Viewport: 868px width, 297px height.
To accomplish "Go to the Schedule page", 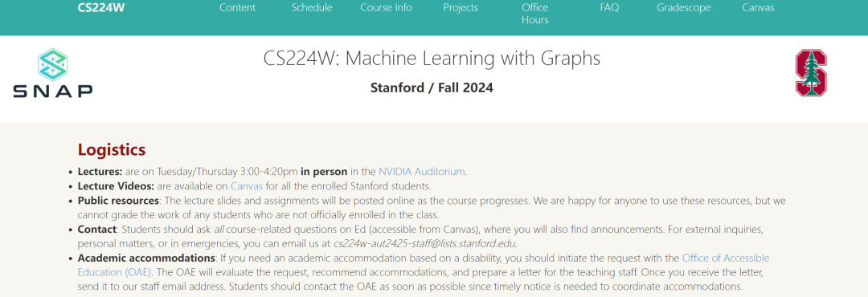I will 312,8.
